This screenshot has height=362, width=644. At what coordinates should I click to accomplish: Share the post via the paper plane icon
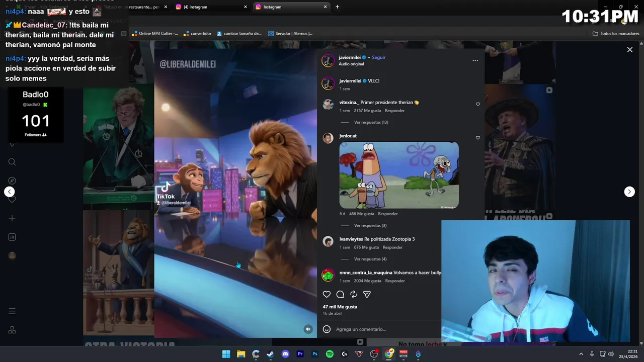[x=367, y=295]
